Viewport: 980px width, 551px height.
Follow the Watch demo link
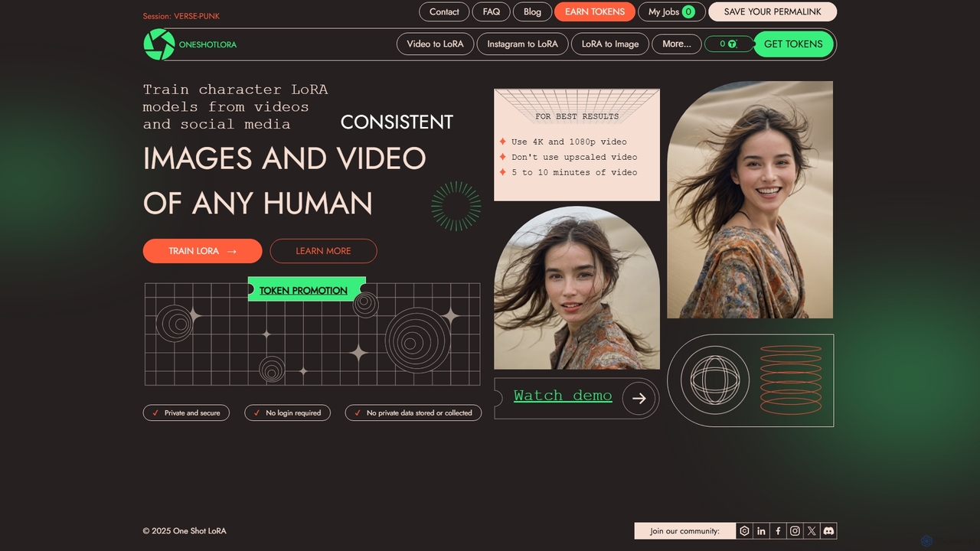click(563, 396)
